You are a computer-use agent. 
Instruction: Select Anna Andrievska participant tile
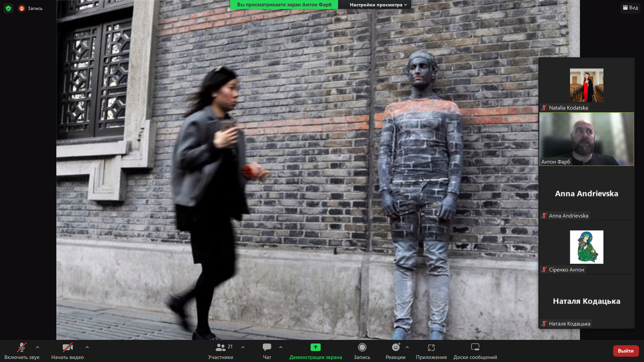coord(586,193)
